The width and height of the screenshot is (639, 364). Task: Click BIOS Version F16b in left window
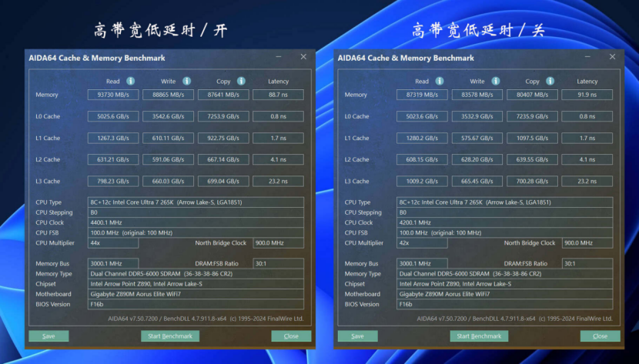click(196, 304)
